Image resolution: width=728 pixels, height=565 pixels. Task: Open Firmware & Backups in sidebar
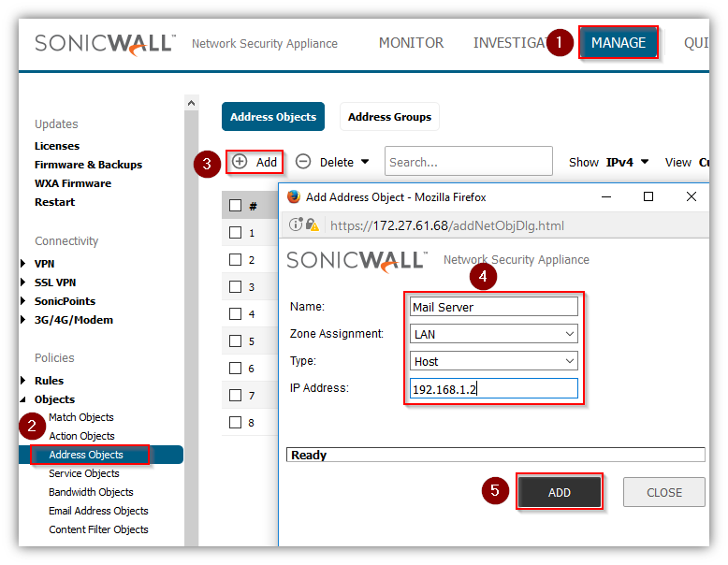click(x=88, y=165)
